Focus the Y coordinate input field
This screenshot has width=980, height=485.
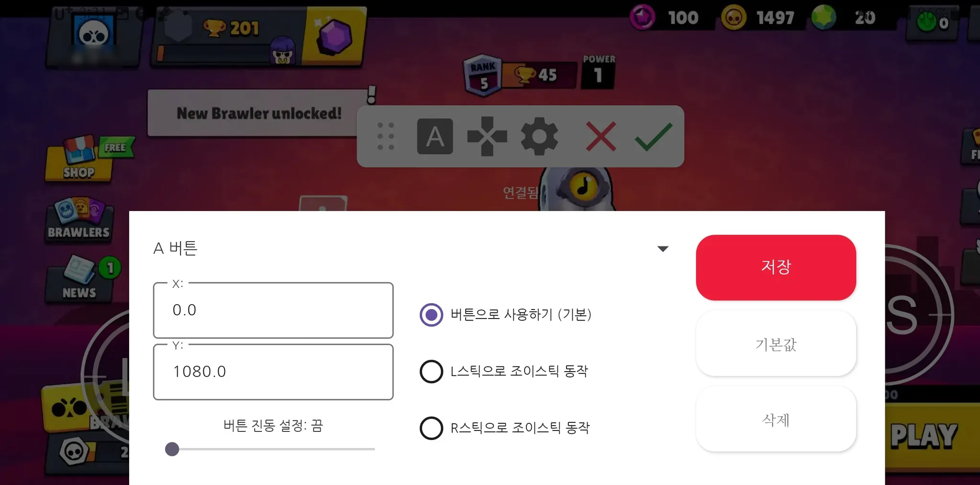coord(273,372)
